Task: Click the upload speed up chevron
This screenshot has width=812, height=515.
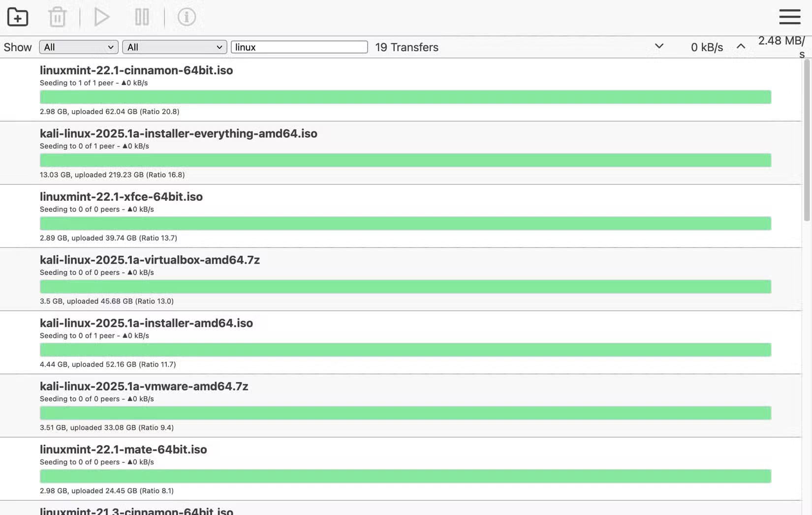Action: pyautogui.click(x=741, y=46)
